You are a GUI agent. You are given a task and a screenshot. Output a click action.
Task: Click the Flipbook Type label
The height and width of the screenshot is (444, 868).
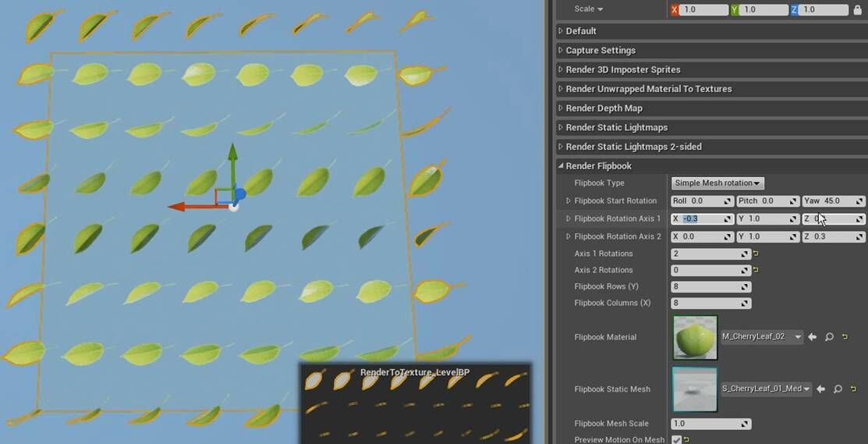tap(599, 183)
